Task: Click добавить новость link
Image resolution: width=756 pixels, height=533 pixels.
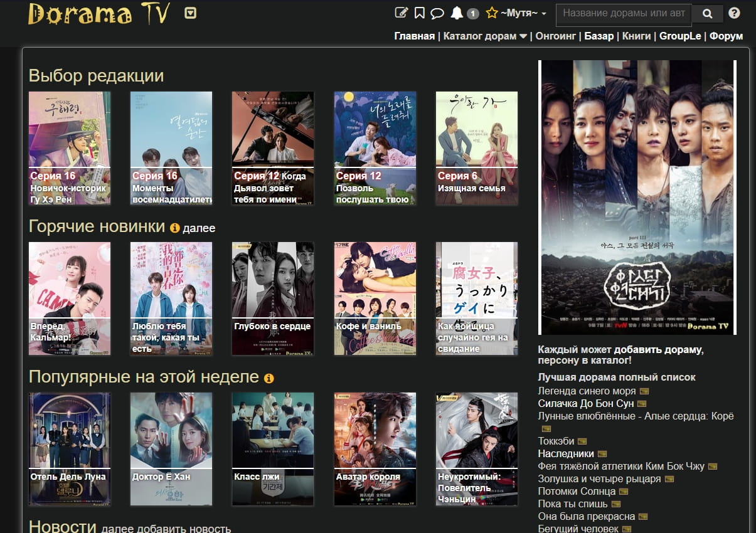Action: 183,529
